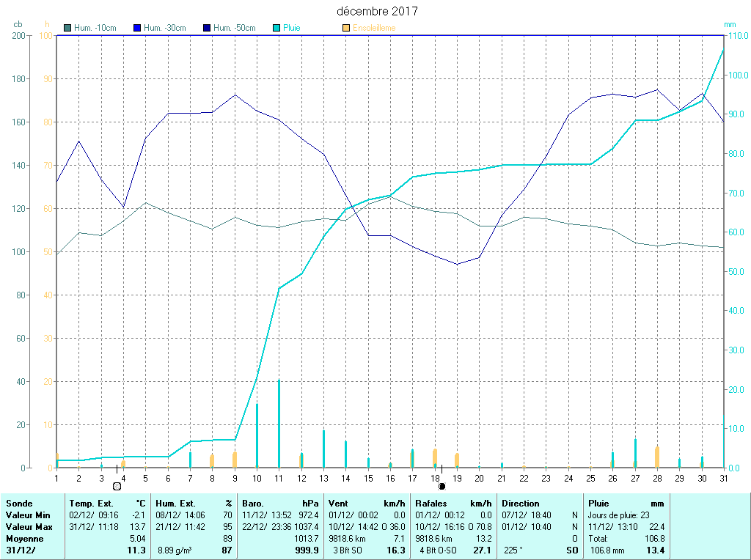Click the new moon icon below day 18
The height and width of the screenshot is (560, 751).
442,486
